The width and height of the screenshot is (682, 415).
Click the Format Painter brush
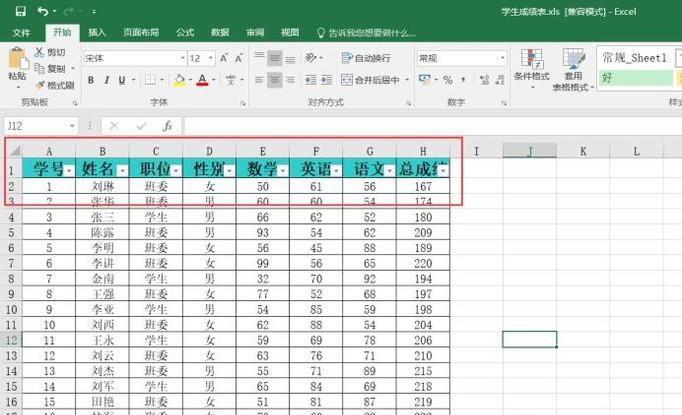pyautogui.click(x=54, y=85)
